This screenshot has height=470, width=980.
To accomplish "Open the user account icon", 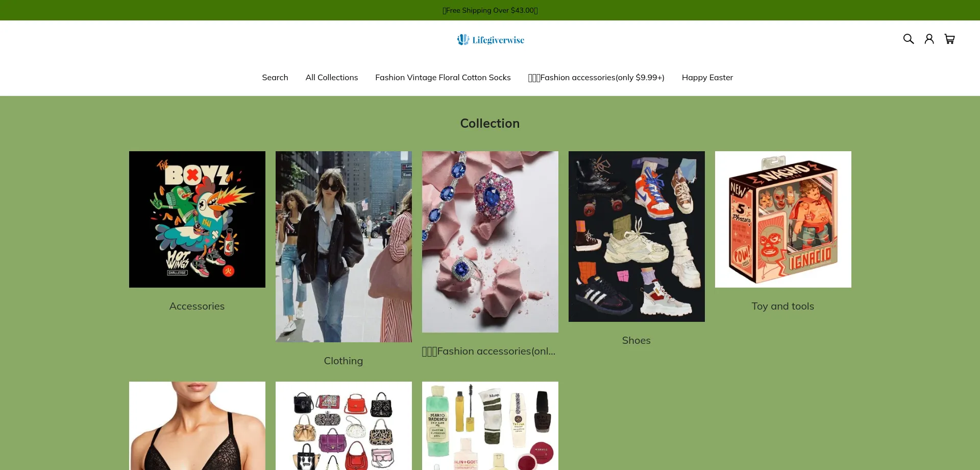I will 929,39.
